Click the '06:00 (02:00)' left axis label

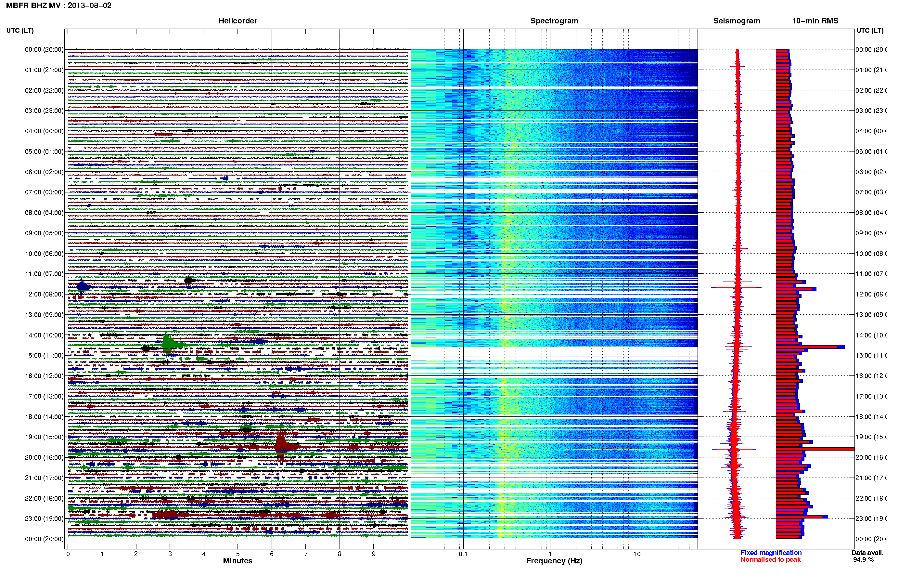tap(44, 172)
